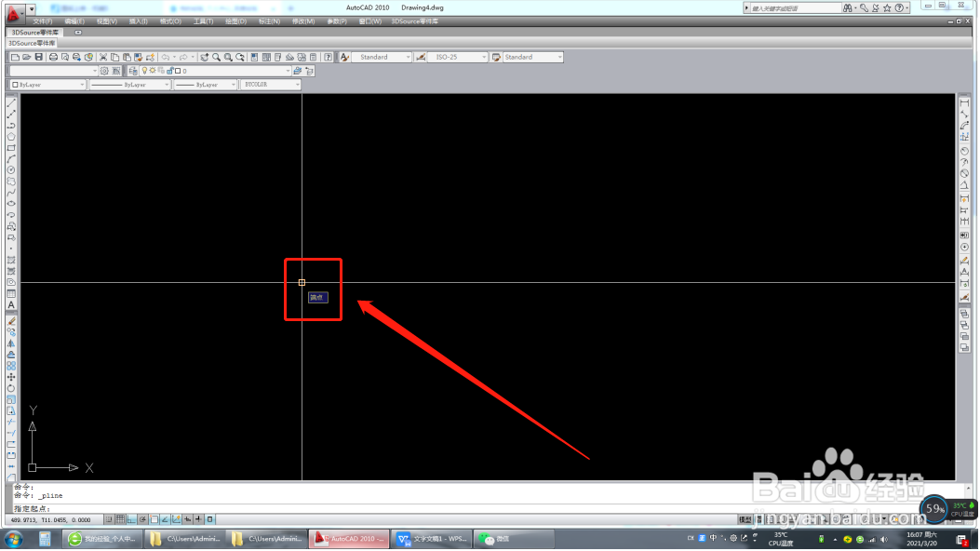
Task: Open the BYCOLOR plot style dropdown
Action: pos(271,85)
